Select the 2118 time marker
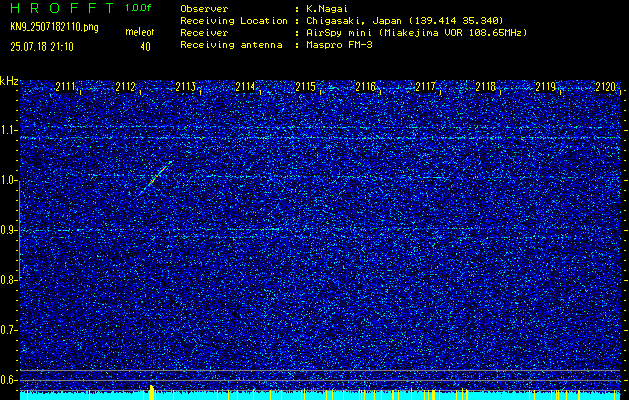The height and width of the screenshot is (400, 629). click(x=485, y=87)
